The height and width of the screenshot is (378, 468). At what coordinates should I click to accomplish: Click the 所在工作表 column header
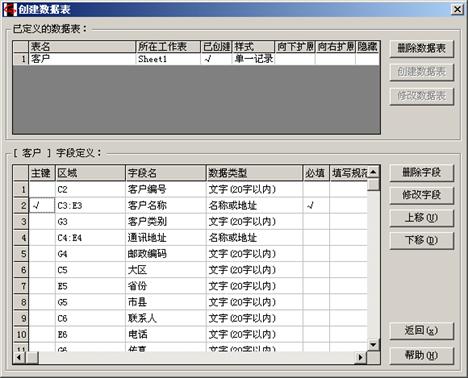pos(168,47)
